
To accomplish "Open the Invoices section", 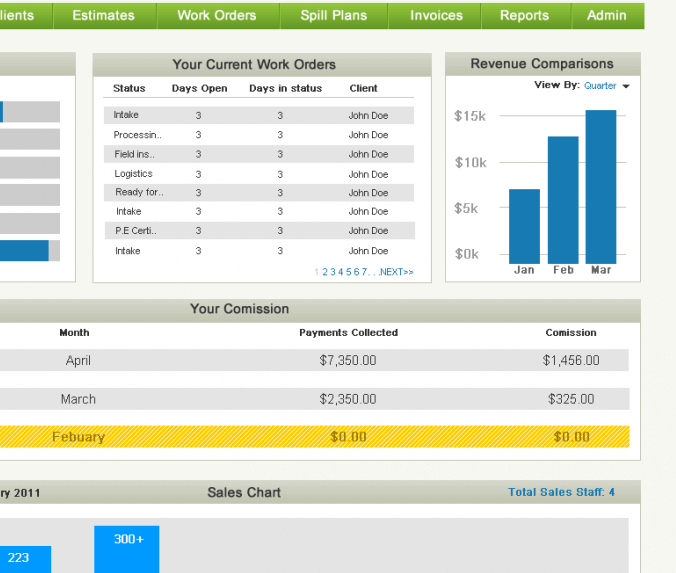I will [x=436, y=15].
